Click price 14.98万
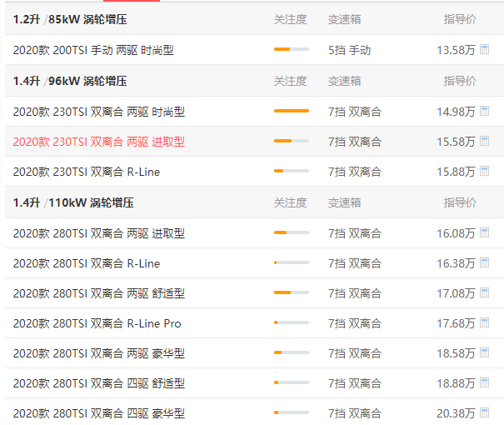The image size is (504, 425). coord(456,112)
